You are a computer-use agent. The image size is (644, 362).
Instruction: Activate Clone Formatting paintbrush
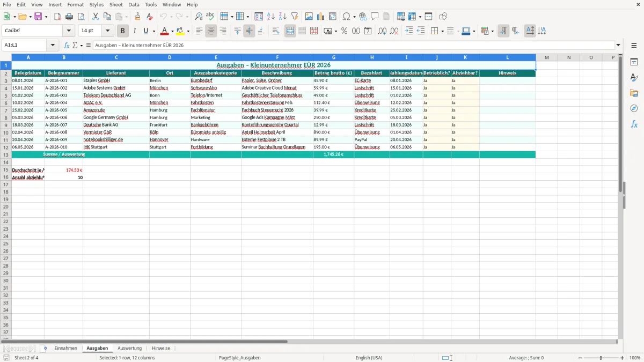click(138, 17)
